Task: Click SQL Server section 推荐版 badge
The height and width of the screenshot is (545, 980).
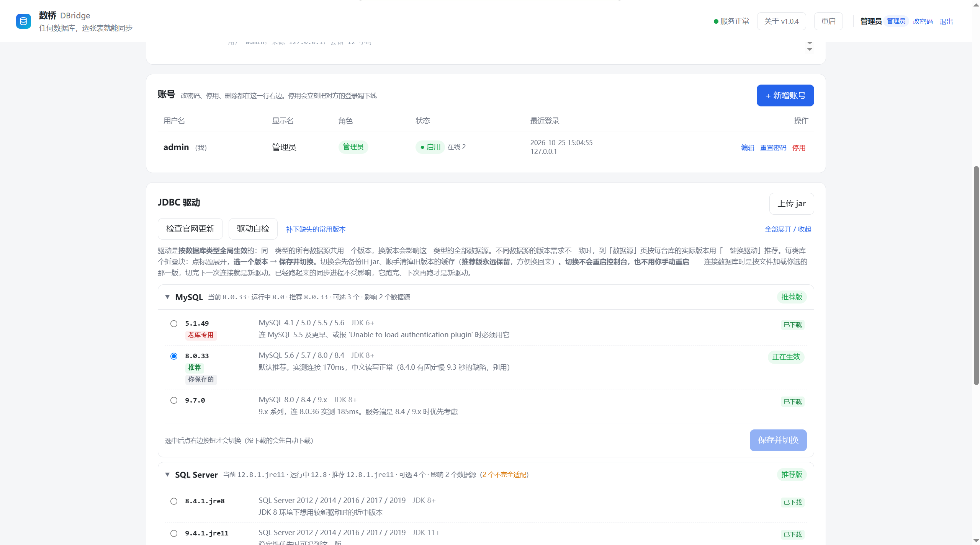Action: point(792,475)
